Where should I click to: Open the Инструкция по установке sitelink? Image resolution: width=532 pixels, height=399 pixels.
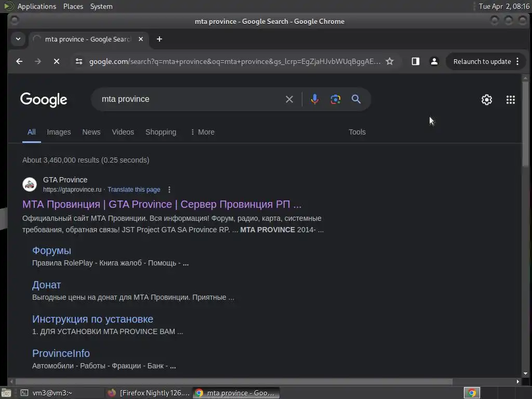(92, 319)
